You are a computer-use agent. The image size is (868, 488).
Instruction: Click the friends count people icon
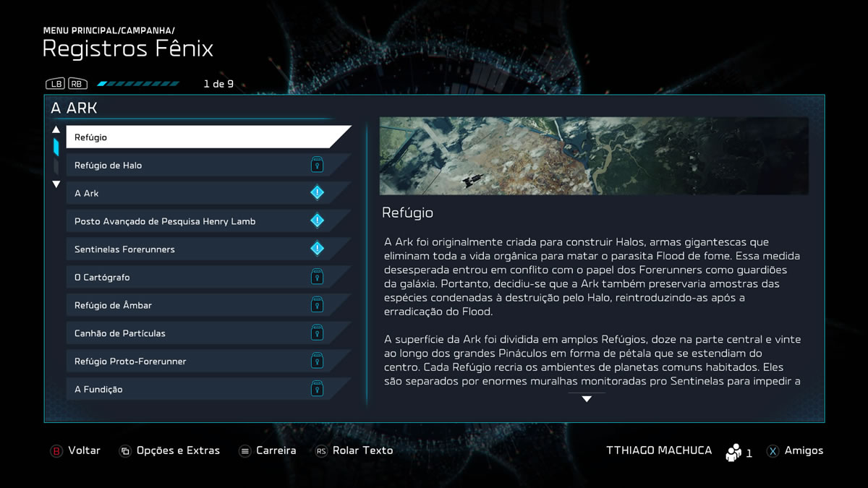pyautogui.click(x=734, y=452)
